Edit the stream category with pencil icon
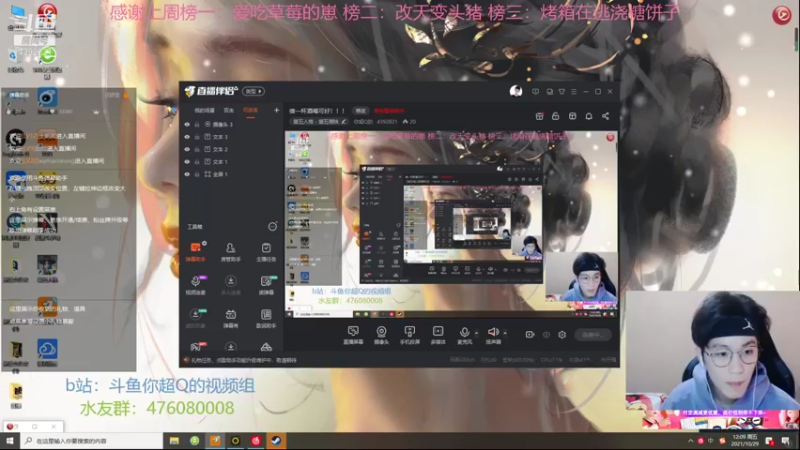The image size is (800, 450). coord(344,122)
